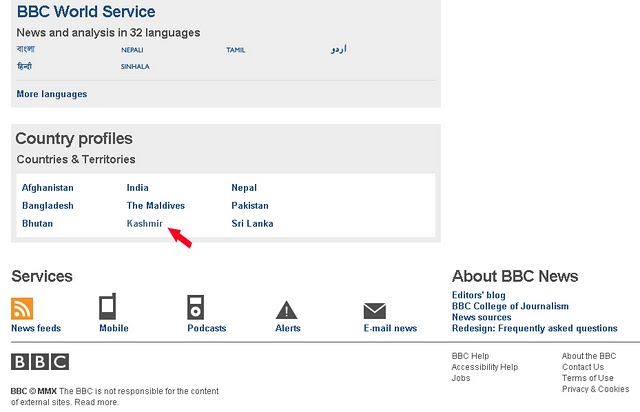This screenshot has width=640, height=412.
Task: Select the Hindi language link
Action: tap(24, 66)
